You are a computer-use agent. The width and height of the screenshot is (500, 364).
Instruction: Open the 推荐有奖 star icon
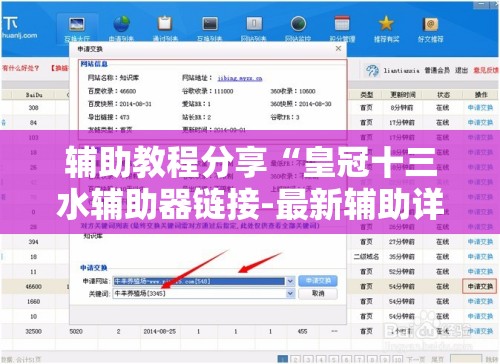click(386, 24)
